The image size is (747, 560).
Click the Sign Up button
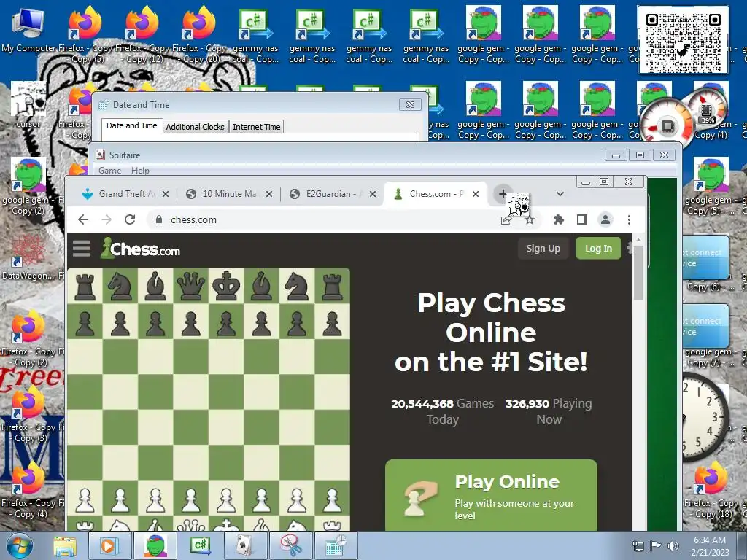[x=543, y=248]
